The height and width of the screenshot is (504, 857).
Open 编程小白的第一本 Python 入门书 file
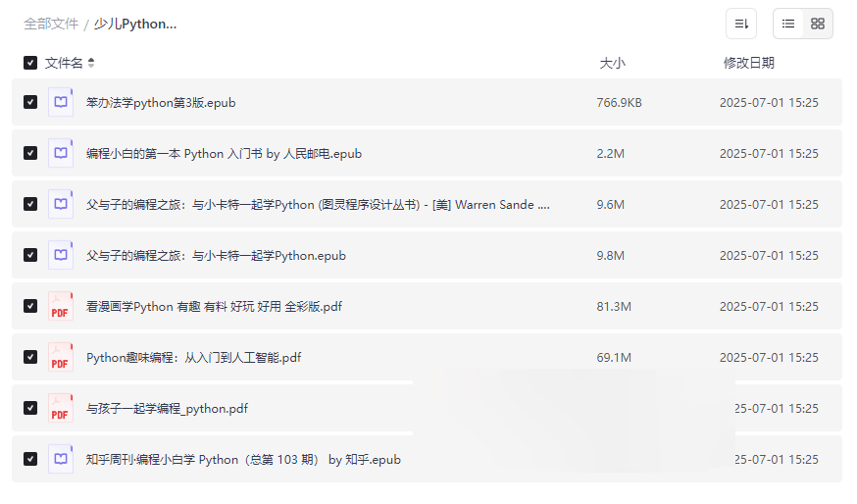click(224, 153)
